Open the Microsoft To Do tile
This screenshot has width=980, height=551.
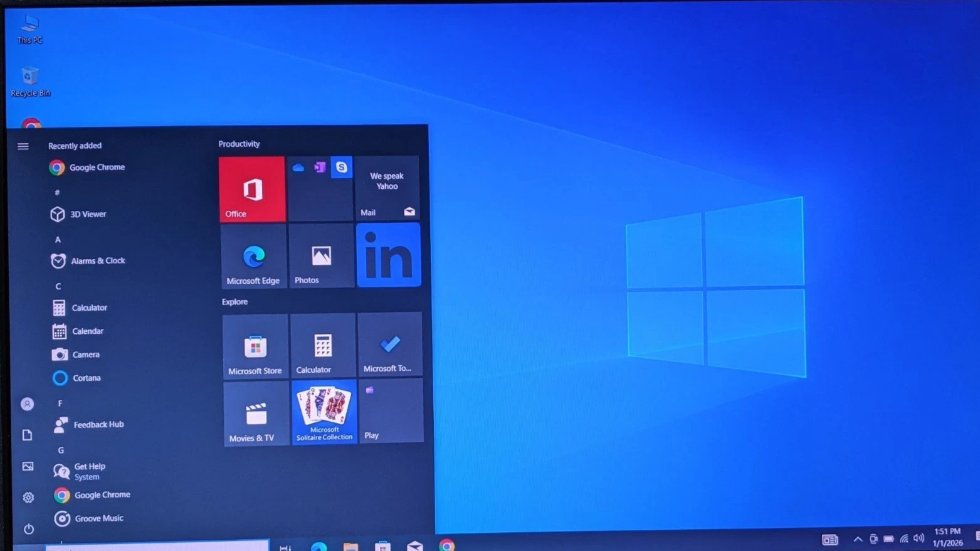390,345
